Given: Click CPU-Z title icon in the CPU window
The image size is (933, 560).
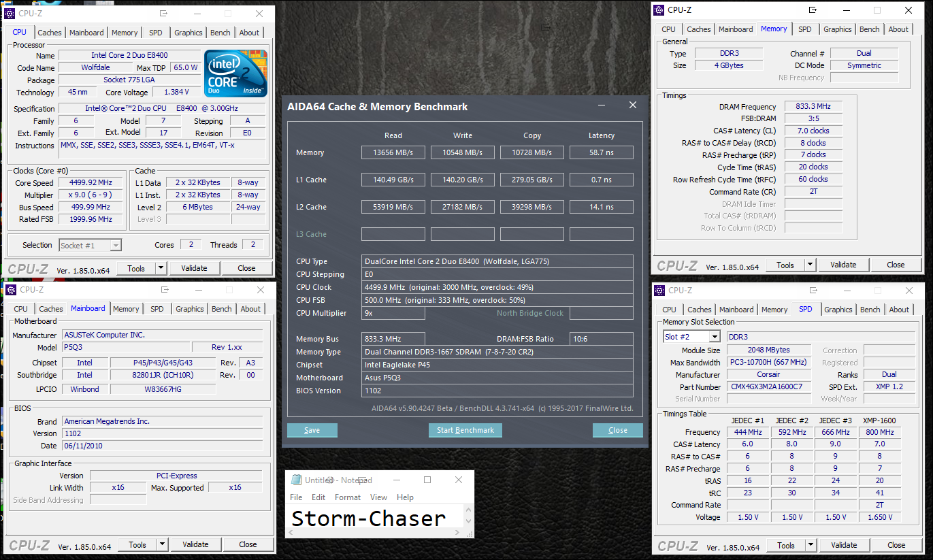Looking at the screenshot, I should coord(10,13).
